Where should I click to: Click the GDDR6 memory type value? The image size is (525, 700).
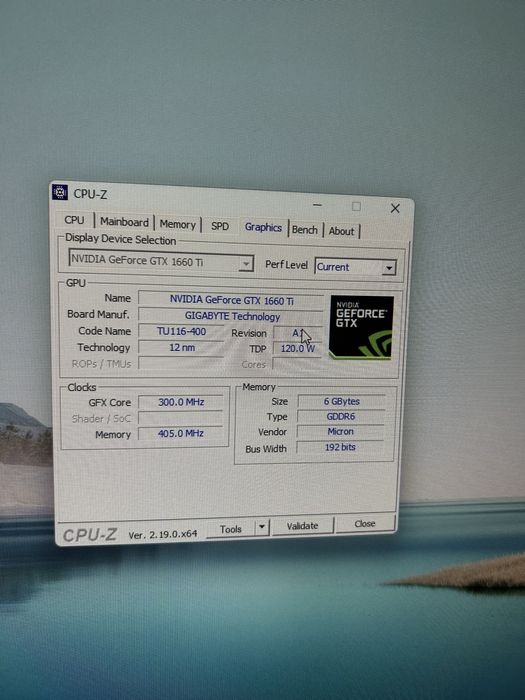(x=341, y=417)
